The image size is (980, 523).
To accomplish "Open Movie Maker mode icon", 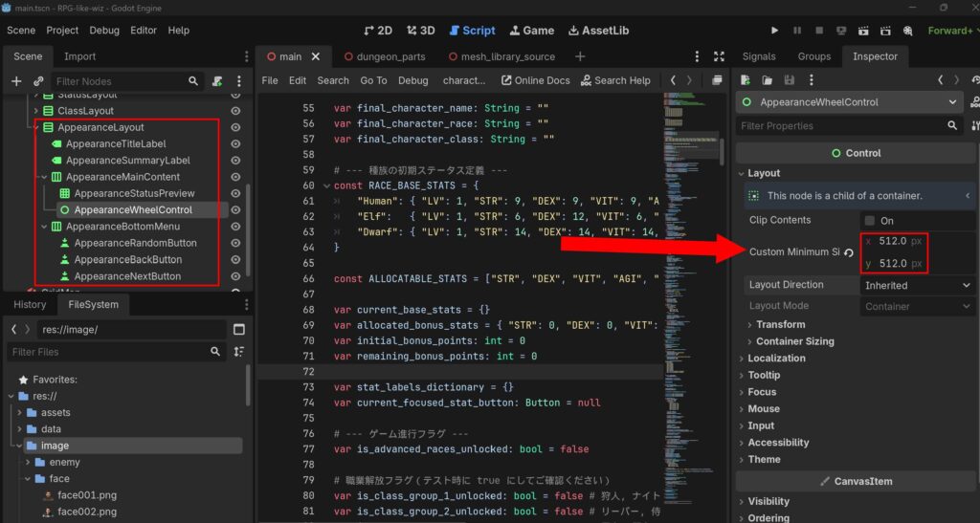I will (x=907, y=30).
